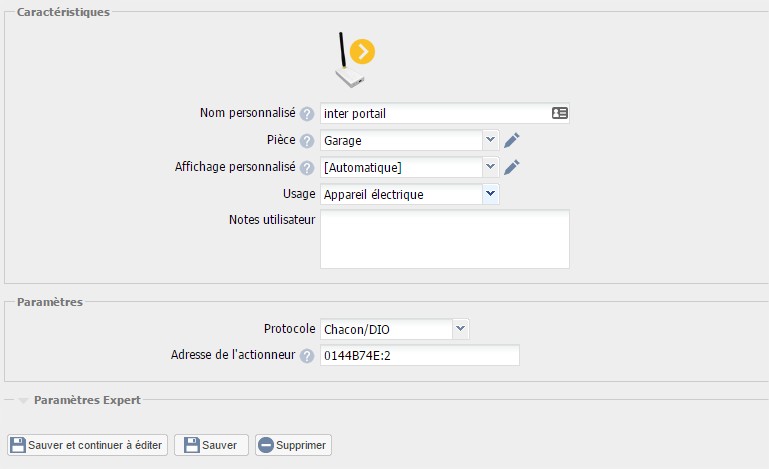Click the Adresse de l'actionneur input field
This screenshot has width=769, height=469.
pyautogui.click(x=419, y=356)
